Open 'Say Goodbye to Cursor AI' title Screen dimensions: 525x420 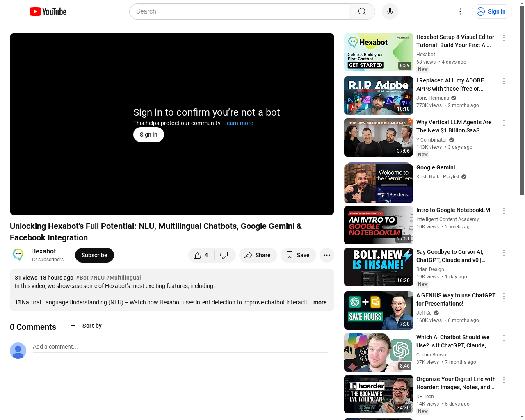point(451,256)
